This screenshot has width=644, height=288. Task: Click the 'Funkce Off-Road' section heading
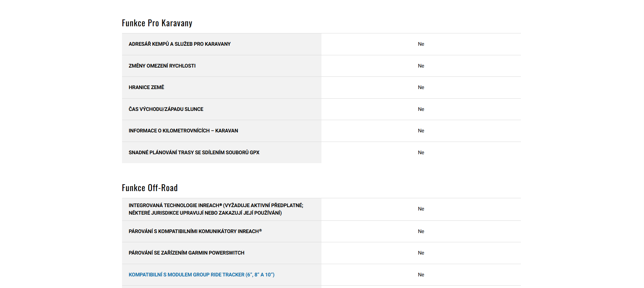pyautogui.click(x=150, y=188)
